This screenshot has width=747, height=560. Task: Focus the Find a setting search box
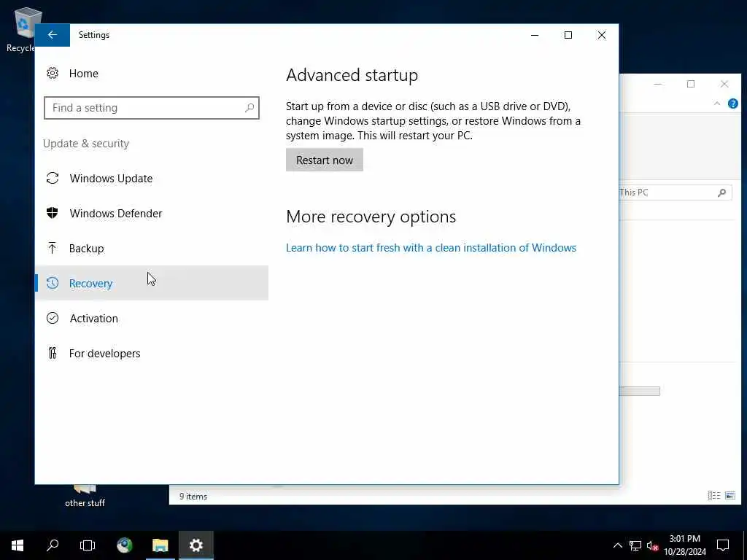click(x=152, y=108)
